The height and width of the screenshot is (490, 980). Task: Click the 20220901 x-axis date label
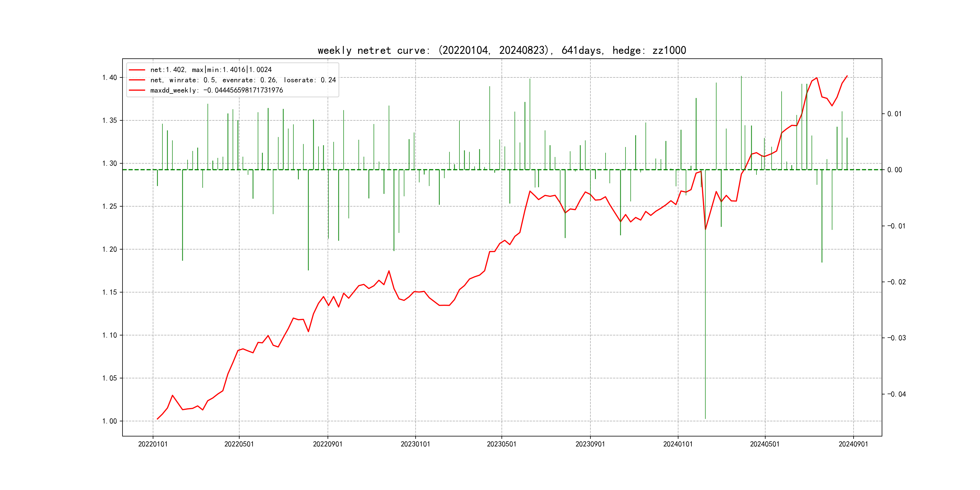pyautogui.click(x=328, y=444)
